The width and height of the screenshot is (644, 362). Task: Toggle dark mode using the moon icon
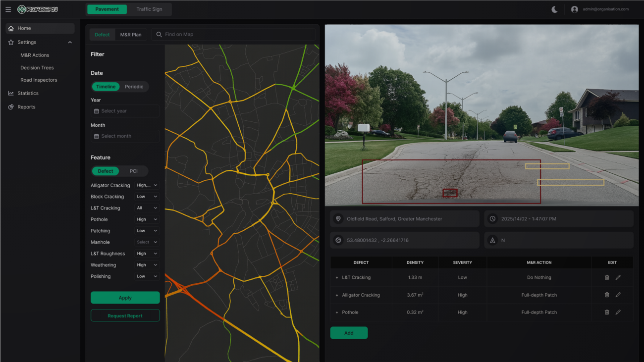tap(554, 8)
